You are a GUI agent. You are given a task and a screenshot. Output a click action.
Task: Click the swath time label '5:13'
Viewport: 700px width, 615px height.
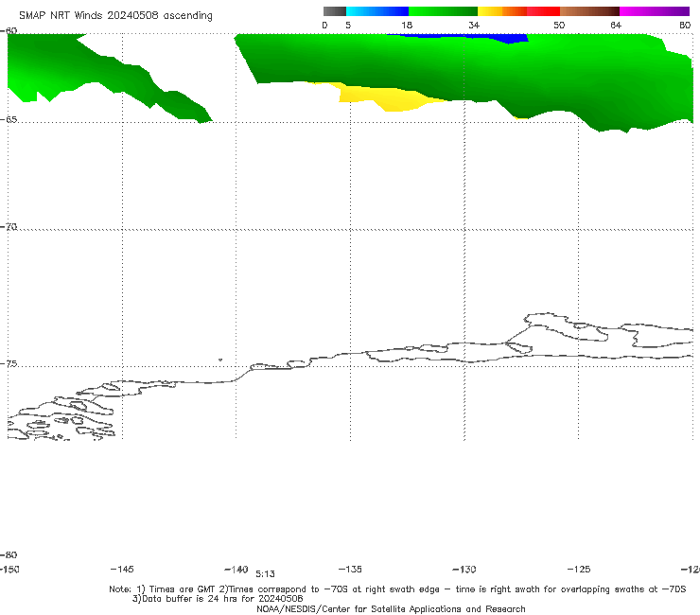265,574
